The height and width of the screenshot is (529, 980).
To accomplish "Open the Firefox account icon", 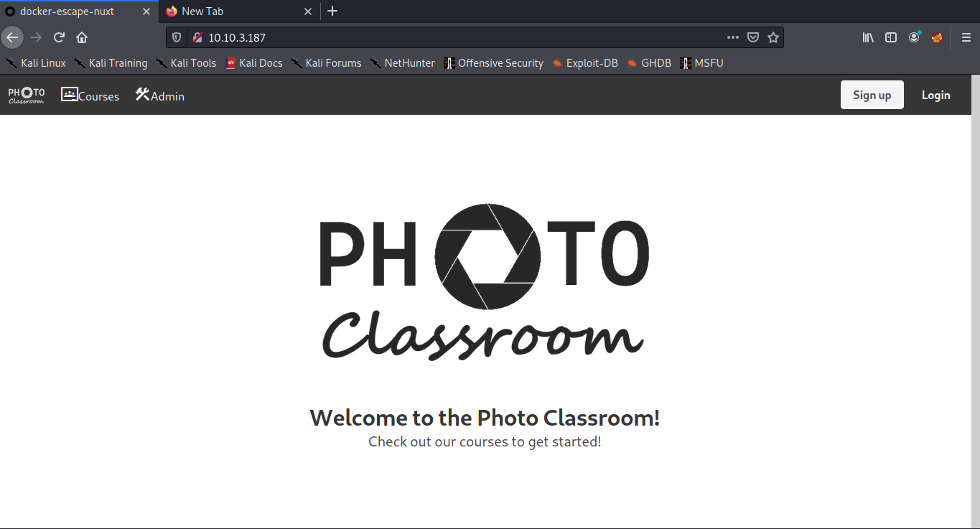I will coord(914,37).
